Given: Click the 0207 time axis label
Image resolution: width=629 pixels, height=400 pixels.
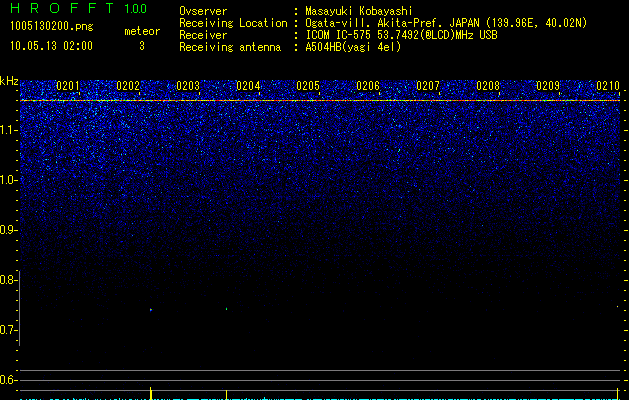Looking at the screenshot, I should [x=428, y=86].
